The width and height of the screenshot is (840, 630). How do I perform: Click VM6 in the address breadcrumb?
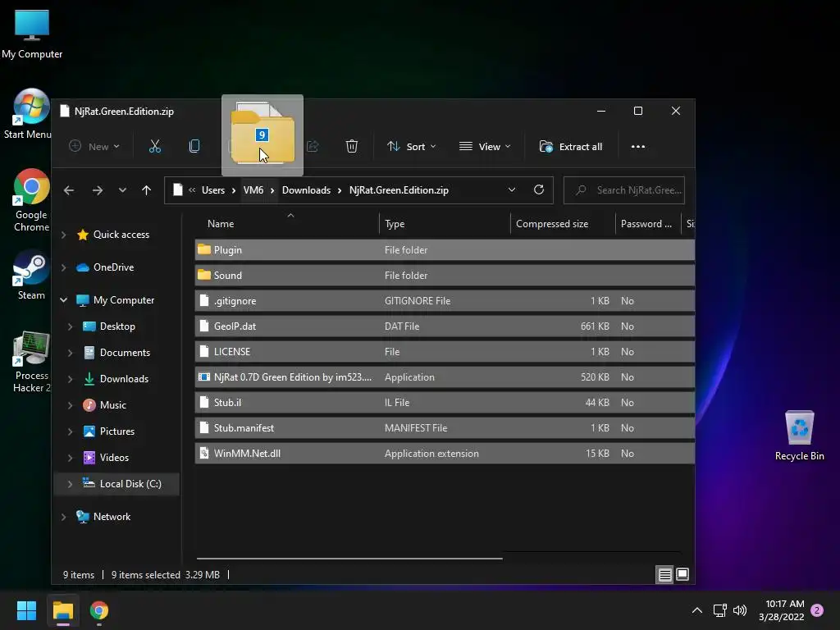(x=253, y=190)
